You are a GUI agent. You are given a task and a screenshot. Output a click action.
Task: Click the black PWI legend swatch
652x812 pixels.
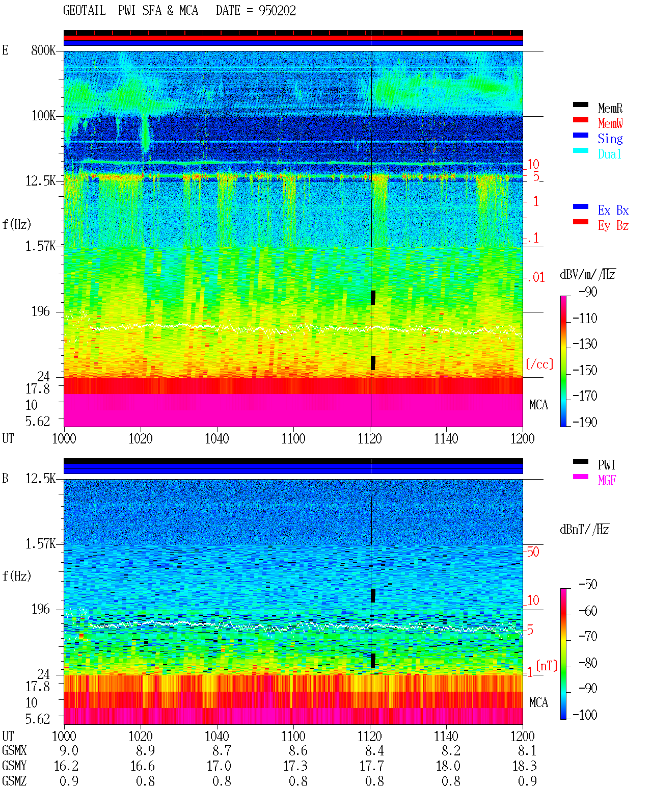[580, 461]
